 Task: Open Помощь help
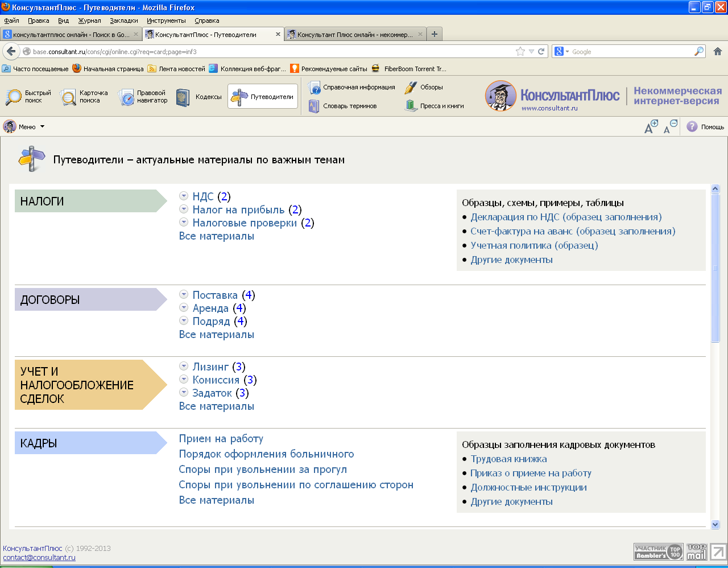(705, 127)
